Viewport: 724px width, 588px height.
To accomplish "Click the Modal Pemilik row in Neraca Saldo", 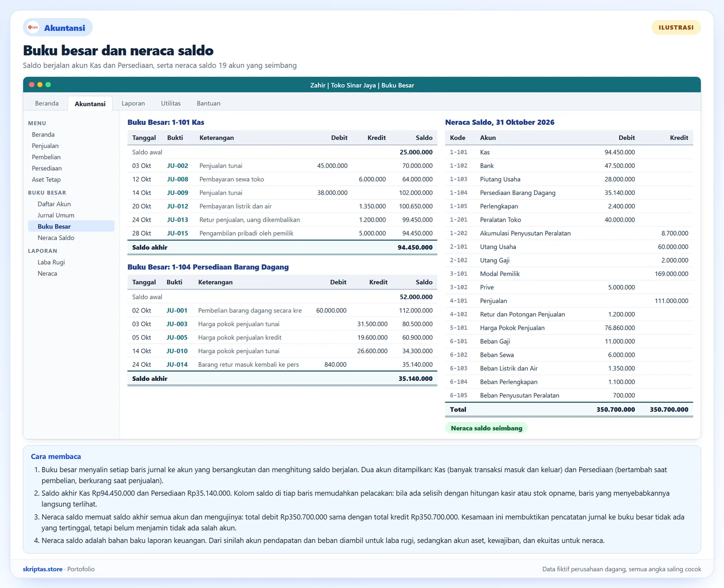I will (569, 274).
